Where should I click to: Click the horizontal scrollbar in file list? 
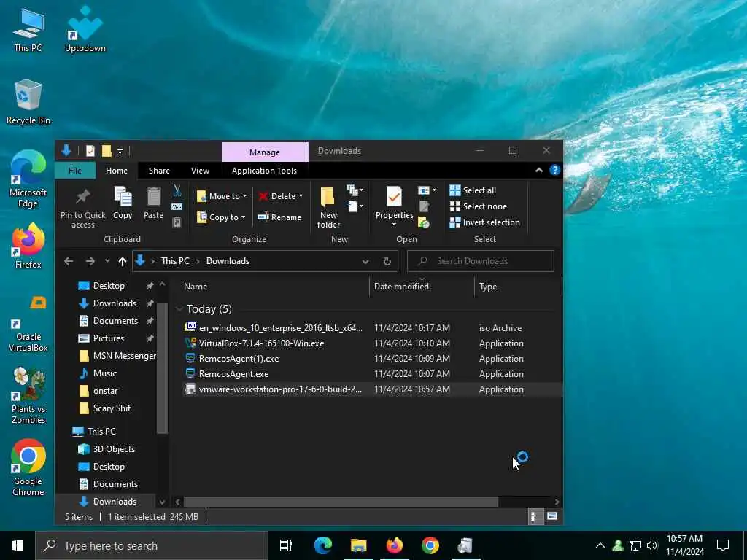point(341,502)
